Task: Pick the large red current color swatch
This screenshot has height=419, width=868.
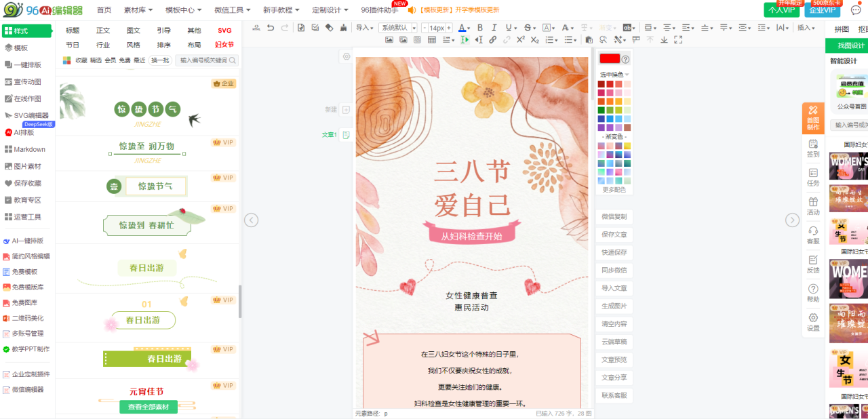Action: pos(609,59)
